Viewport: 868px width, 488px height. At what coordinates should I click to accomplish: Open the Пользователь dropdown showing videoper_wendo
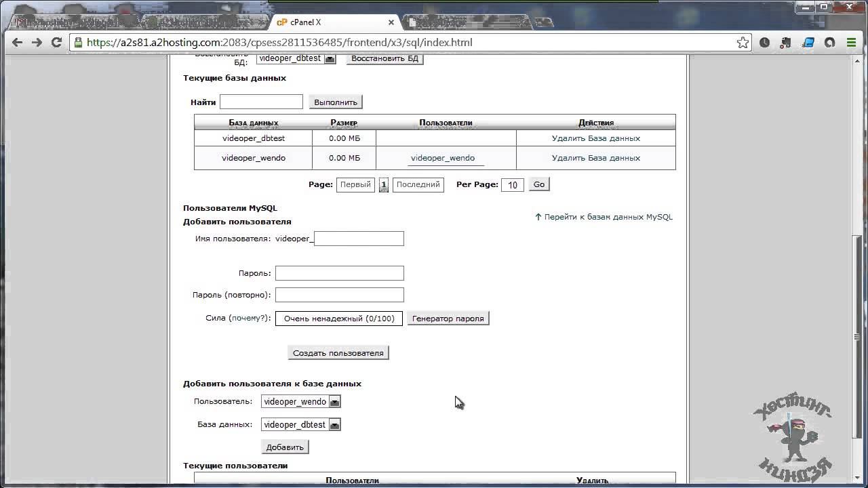coord(301,402)
